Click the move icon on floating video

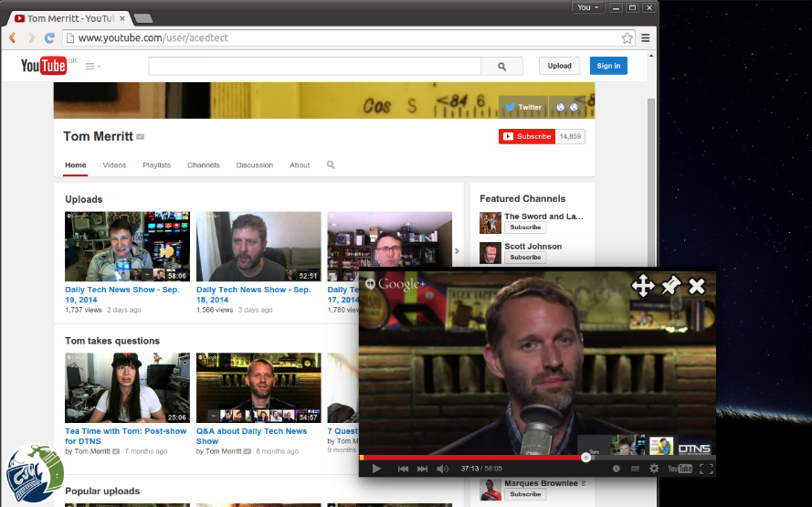coord(643,285)
